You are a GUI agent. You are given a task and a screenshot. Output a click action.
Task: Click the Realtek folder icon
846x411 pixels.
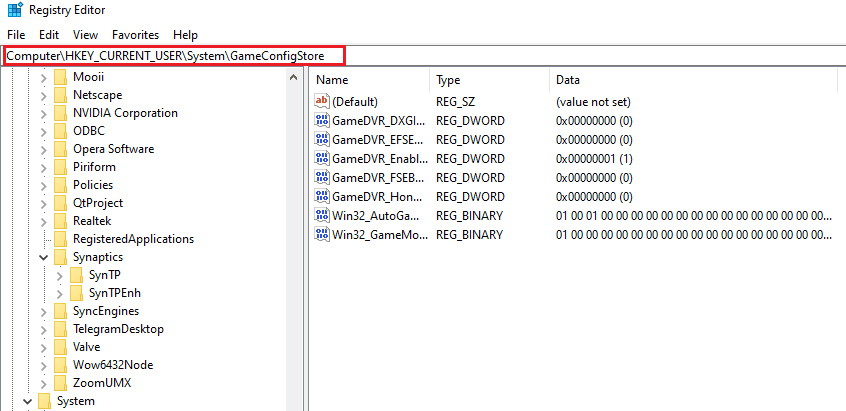click(60, 221)
